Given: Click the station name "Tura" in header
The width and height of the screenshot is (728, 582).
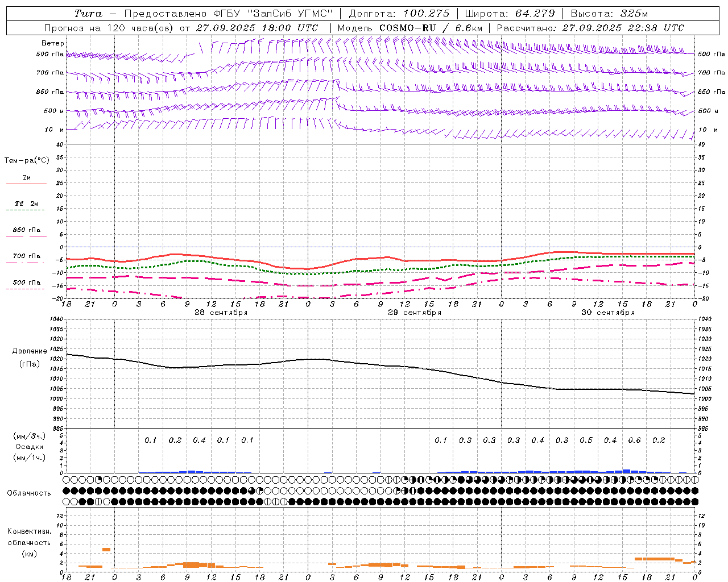Looking at the screenshot, I should point(88,14).
